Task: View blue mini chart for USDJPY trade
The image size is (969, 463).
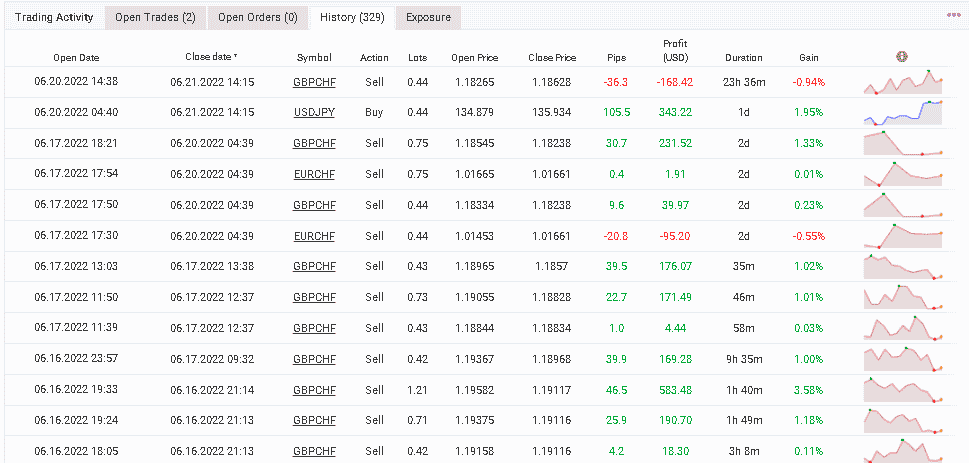Action: click(903, 113)
